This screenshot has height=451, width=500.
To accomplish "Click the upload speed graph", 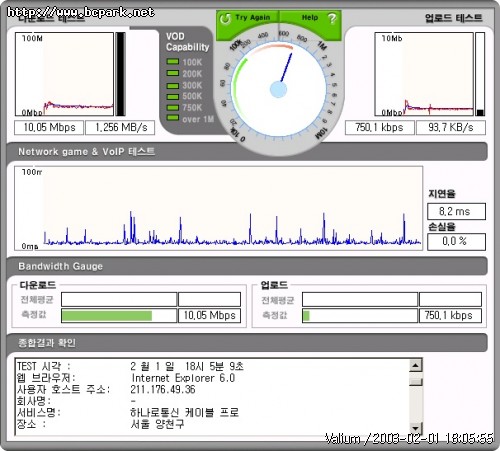I will [424, 74].
